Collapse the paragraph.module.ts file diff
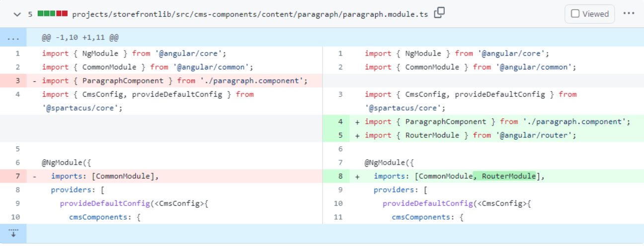This screenshot has width=644, height=247. (x=17, y=14)
